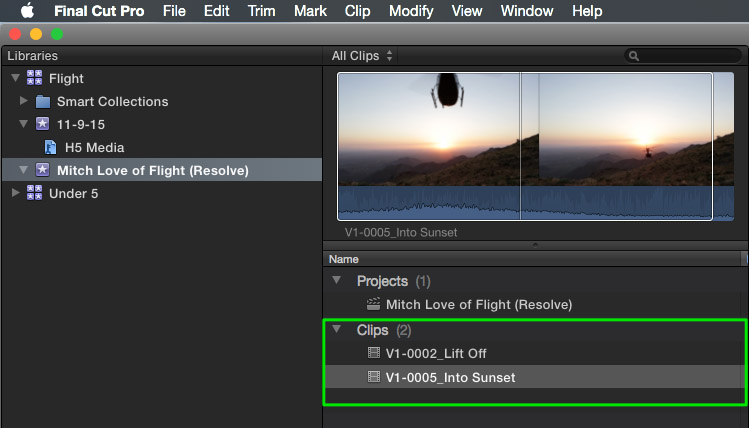The image size is (749, 428).
Task: Click the Mitch Love of Flight event star icon
Action: (43, 170)
